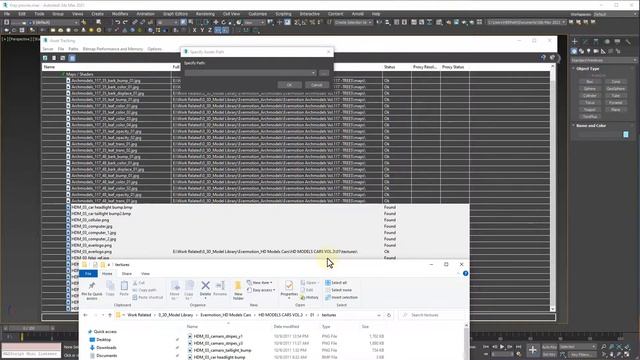Click the help icon in Asset Tracking toolbar
The width and height of the screenshot is (640, 360).
click(x=543, y=58)
